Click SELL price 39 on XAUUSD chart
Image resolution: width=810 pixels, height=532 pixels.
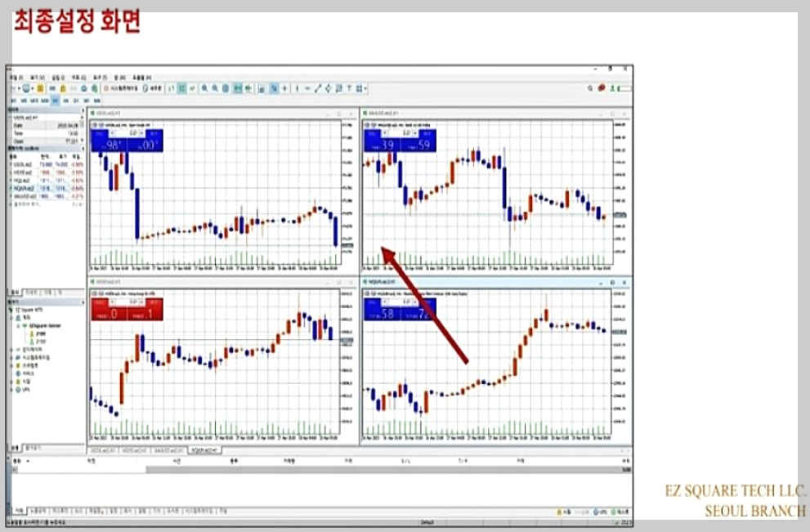(383, 145)
